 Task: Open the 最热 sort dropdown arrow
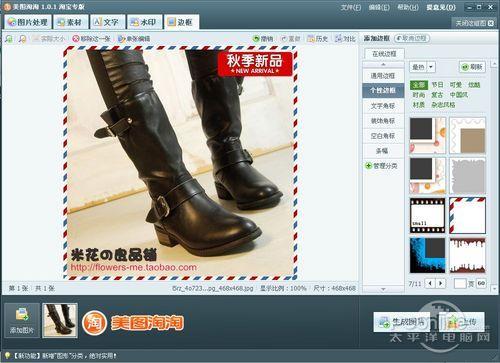(431, 67)
